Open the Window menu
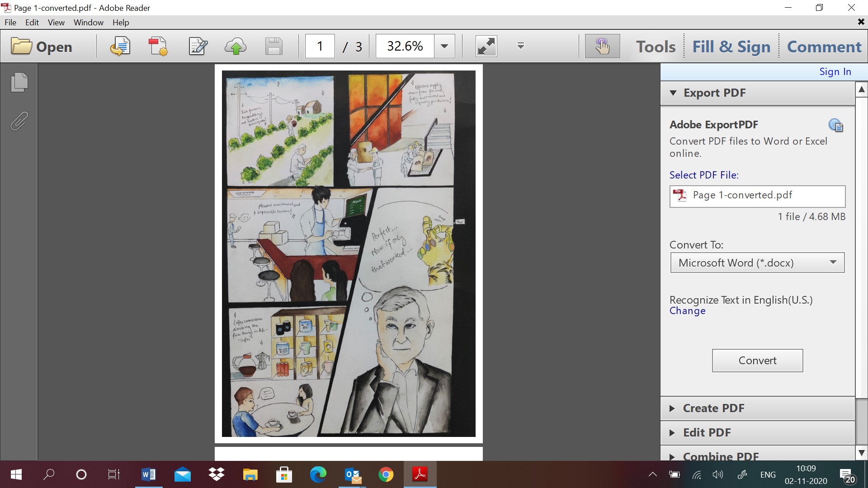The height and width of the screenshot is (488, 868). (x=89, y=23)
